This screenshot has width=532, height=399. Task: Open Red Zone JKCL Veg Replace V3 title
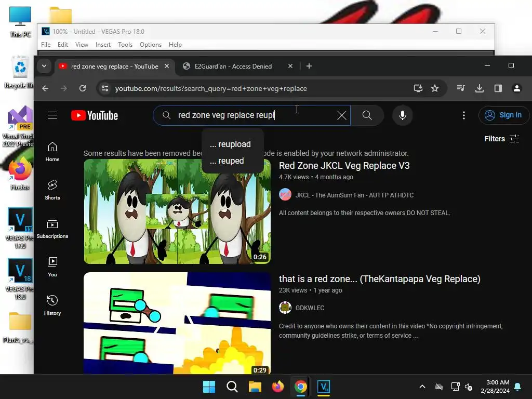tap(344, 166)
